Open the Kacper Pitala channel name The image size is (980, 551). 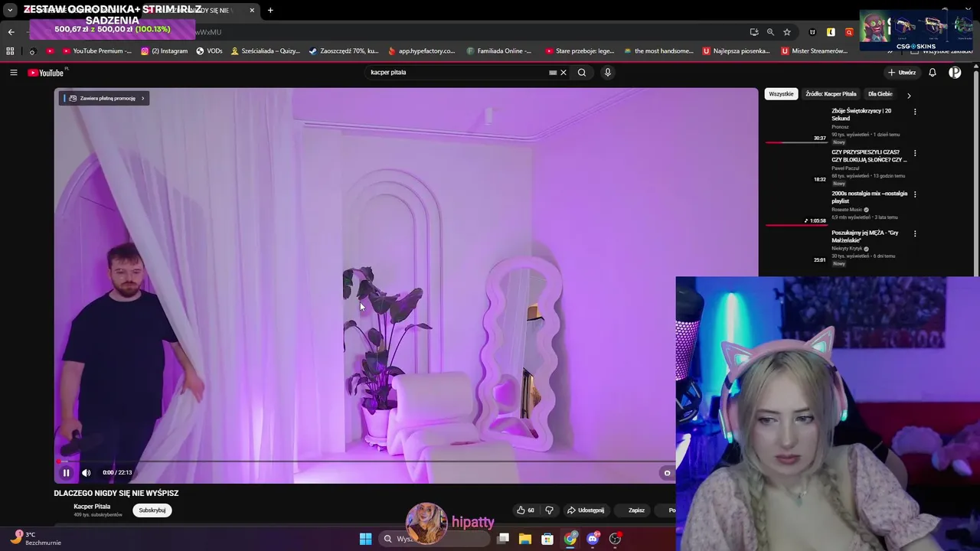92,507
